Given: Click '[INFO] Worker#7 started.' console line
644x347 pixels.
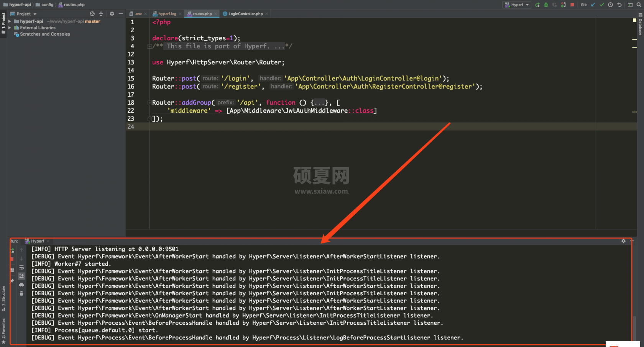Looking at the screenshot, I should pyautogui.click(x=71, y=264).
